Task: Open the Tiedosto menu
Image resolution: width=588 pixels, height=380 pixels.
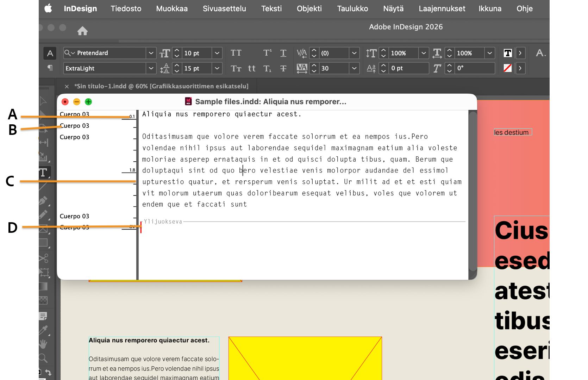Action: click(126, 8)
